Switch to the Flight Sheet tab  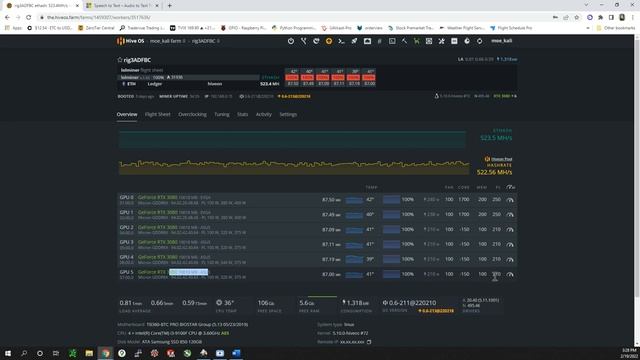coord(158,115)
